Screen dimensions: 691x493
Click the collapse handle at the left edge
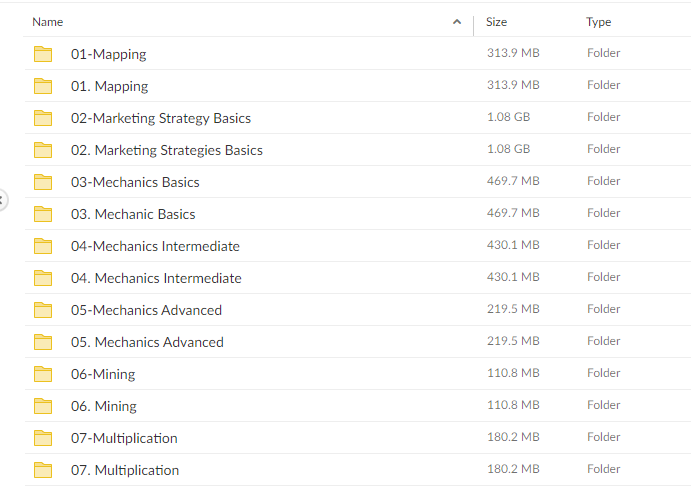(x=2, y=200)
